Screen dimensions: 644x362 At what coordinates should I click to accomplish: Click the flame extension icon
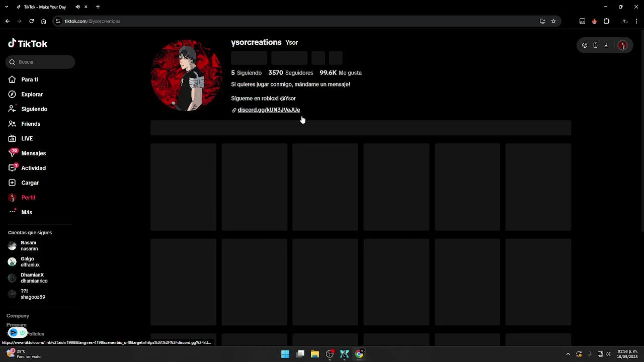pyautogui.click(x=594, y=21)
